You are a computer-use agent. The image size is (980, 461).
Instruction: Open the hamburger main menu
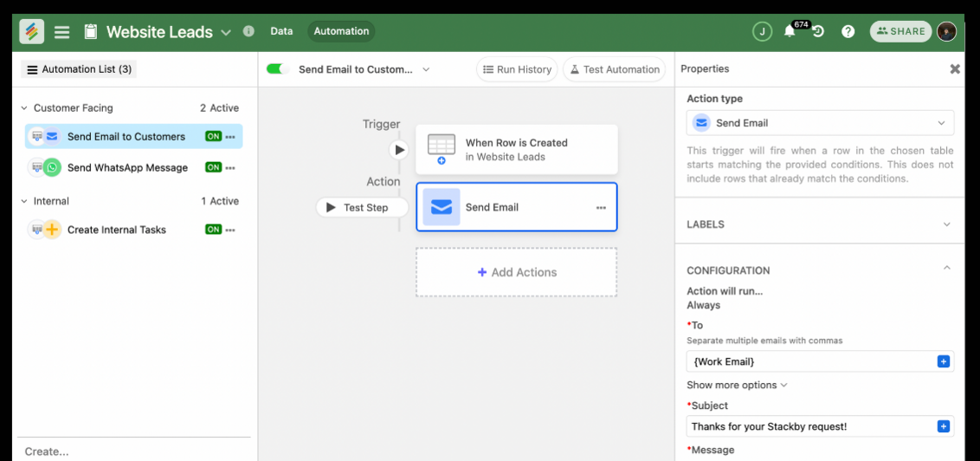[61, 32]
